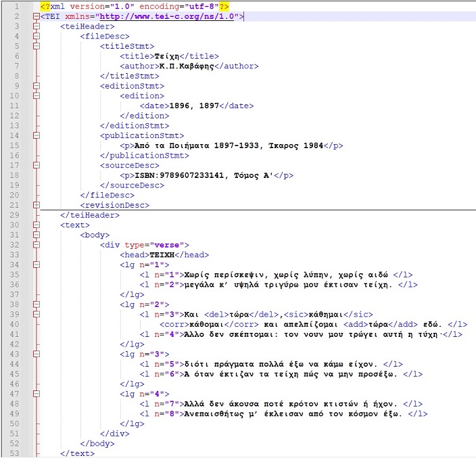This screenshot has height=458, width=476.
Task: Click the added word τώρα in add tag
Action: coord(378,325)
